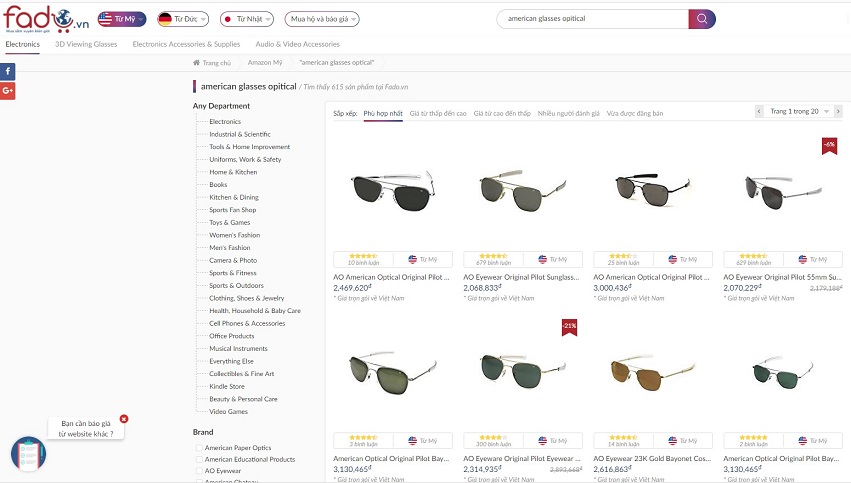Share on Facebook sidebar icon
851x483 pixels.
click(8, 71)
